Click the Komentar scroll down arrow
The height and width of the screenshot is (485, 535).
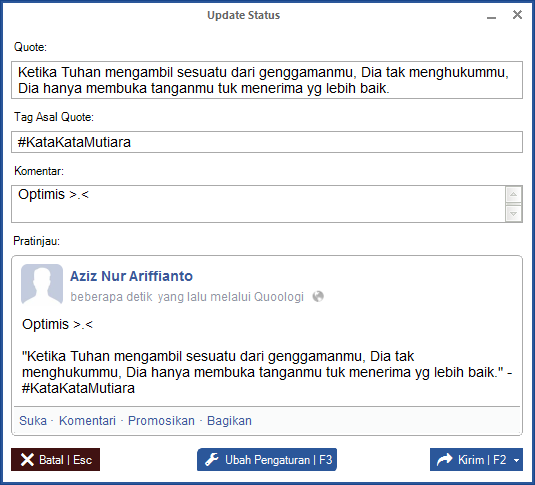(514, 214)
